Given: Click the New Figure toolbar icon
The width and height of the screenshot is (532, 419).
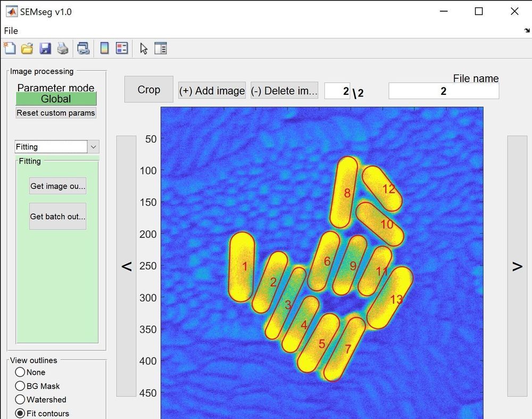Looking at the screenshot, I should (x=10, y=49).
